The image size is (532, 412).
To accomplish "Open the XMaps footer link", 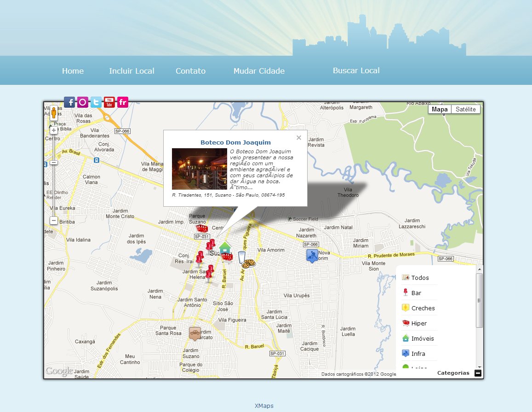I will click(264, 406).
